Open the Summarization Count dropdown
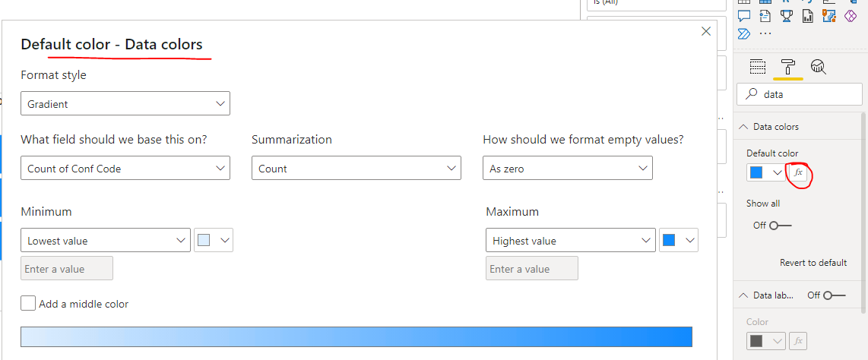The width and height of the screenshot is (868, 360). 356,168
